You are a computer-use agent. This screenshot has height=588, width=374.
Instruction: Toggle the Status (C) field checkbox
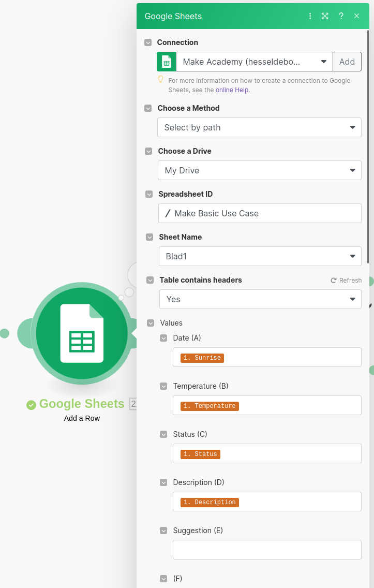163,434
